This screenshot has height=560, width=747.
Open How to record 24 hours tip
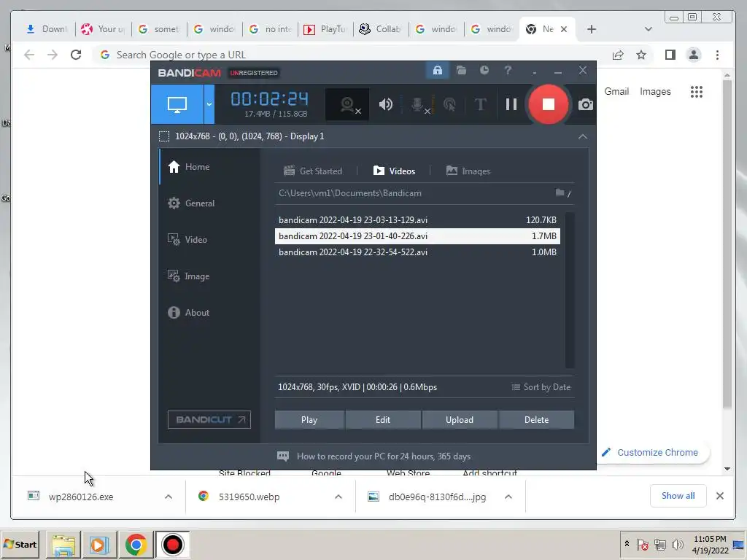coord(374,456)
